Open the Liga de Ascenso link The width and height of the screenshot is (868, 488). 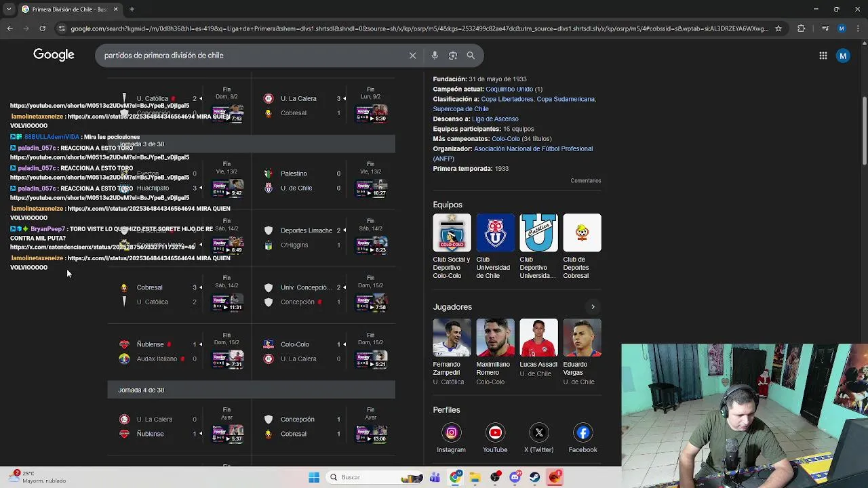(495, 119)
